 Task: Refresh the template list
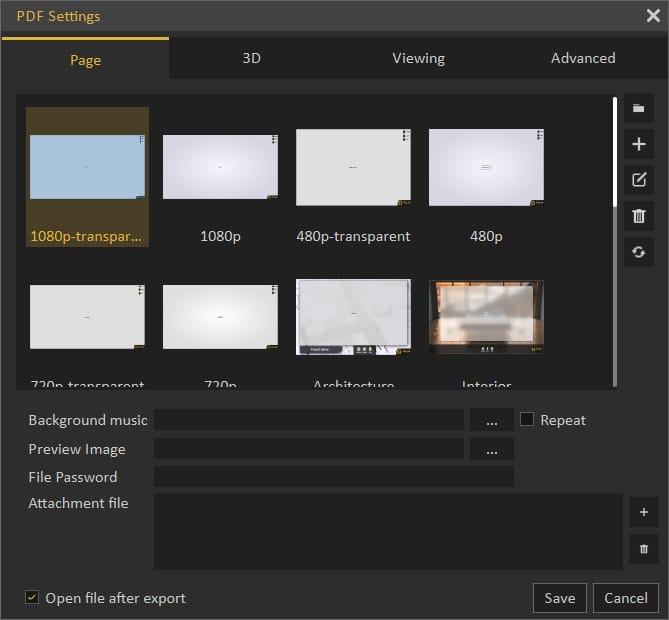pyautogui.click(x=639, y=252)
